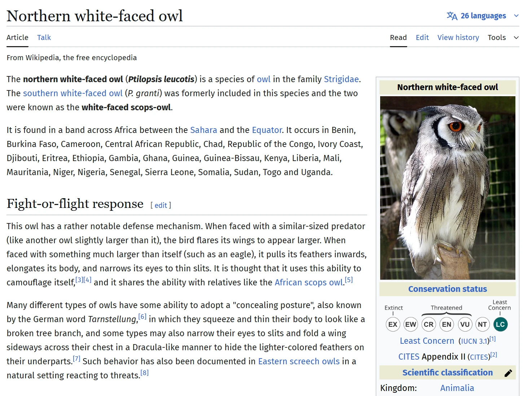Click the NT near threatened circle
Image resolution: width=532 pixels, height=396 pixels.
tap(482, 324)
